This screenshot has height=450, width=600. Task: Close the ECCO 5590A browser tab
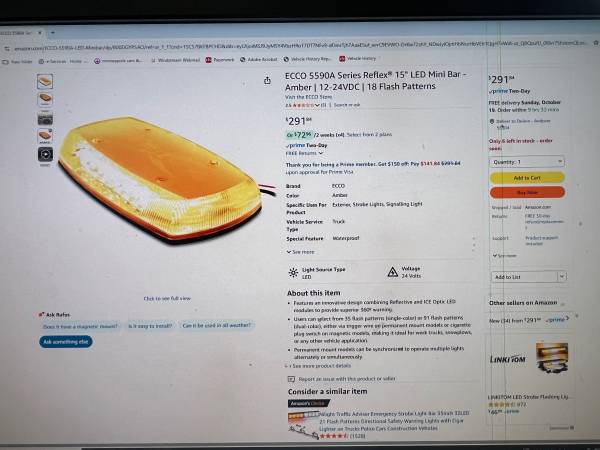click(40, 33)
